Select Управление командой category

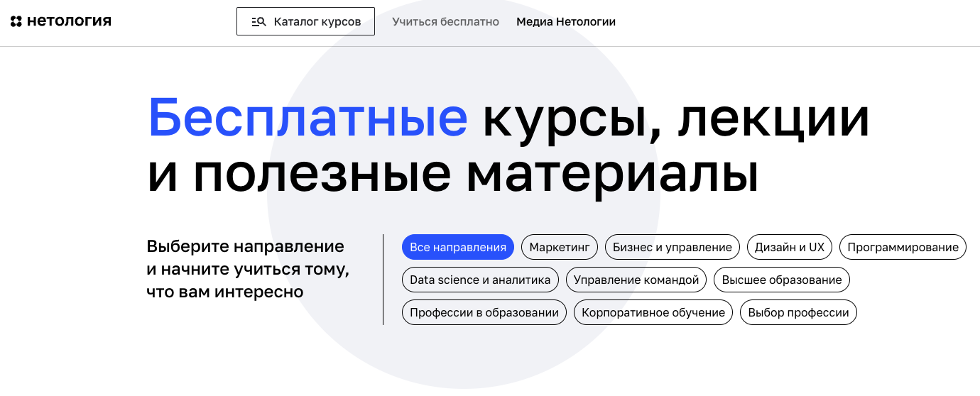(x=636, y=280)
